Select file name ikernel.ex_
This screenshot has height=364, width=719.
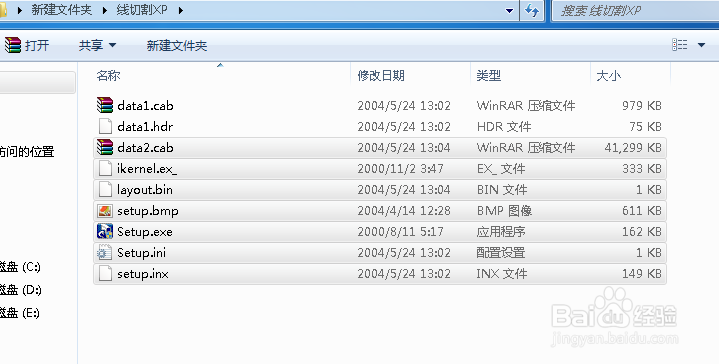(147, 169)
